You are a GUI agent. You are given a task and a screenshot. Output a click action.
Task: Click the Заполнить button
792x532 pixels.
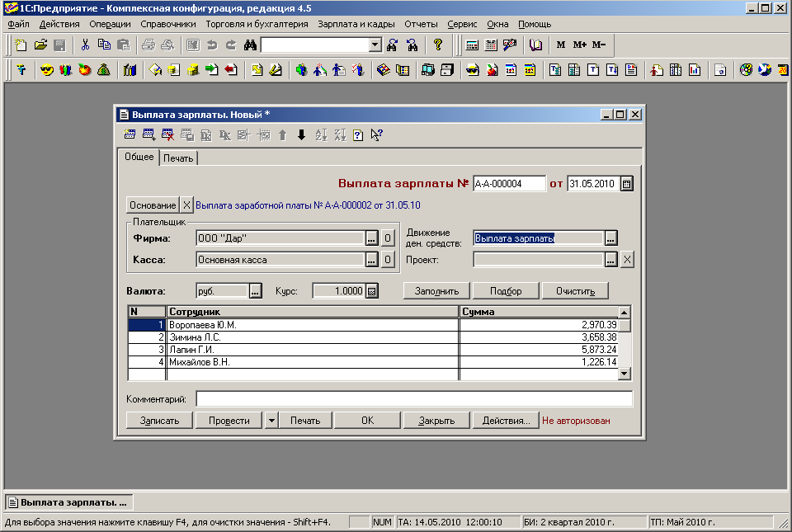436,291
